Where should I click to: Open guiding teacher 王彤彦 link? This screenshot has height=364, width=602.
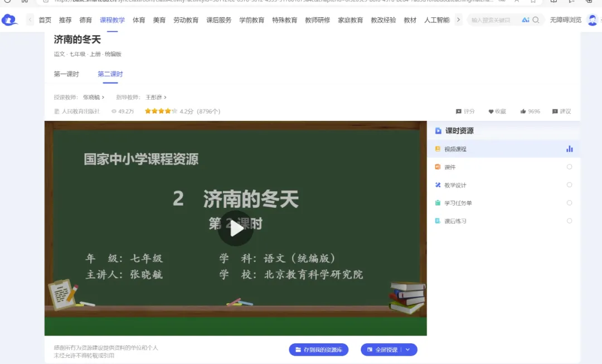156,97
